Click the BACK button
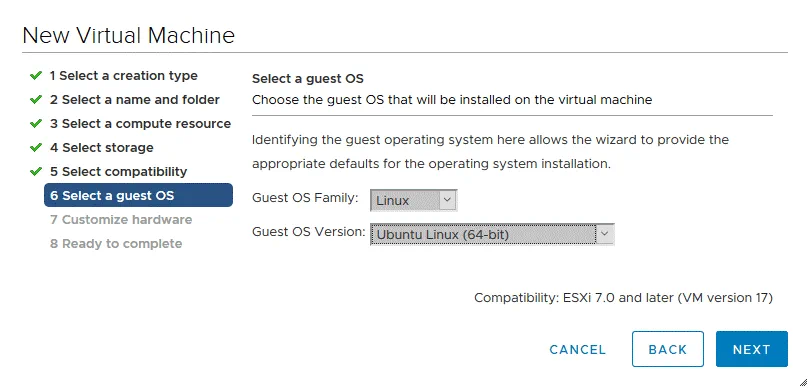The height and width of the screenshot is (389, 810). (x=668, y=349)
